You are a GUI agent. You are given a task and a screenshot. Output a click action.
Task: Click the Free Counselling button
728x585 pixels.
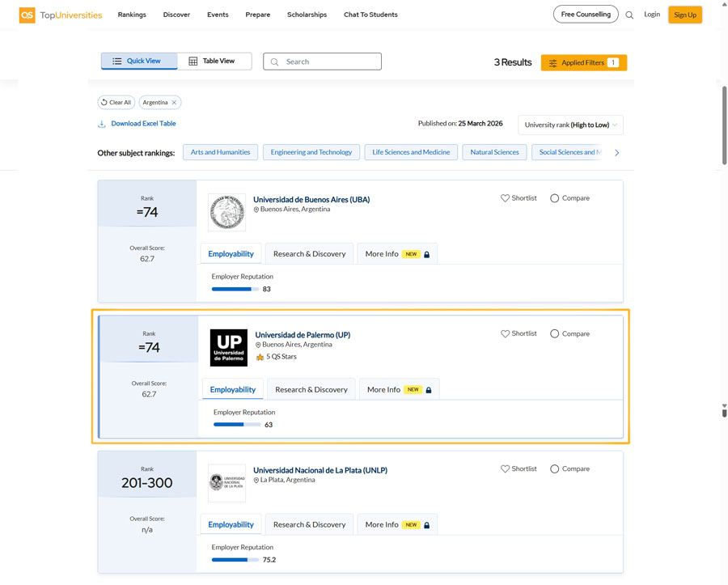point(586,15)
